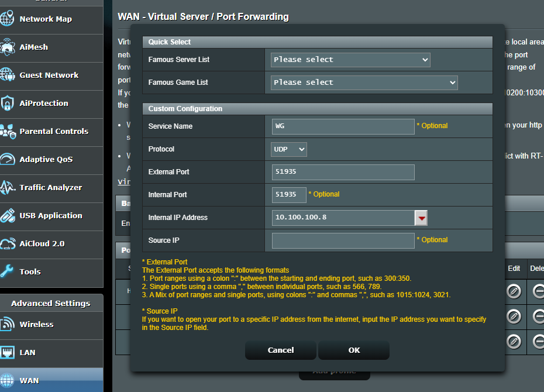Click the Edit column header
544x392 pixels.
514,269
